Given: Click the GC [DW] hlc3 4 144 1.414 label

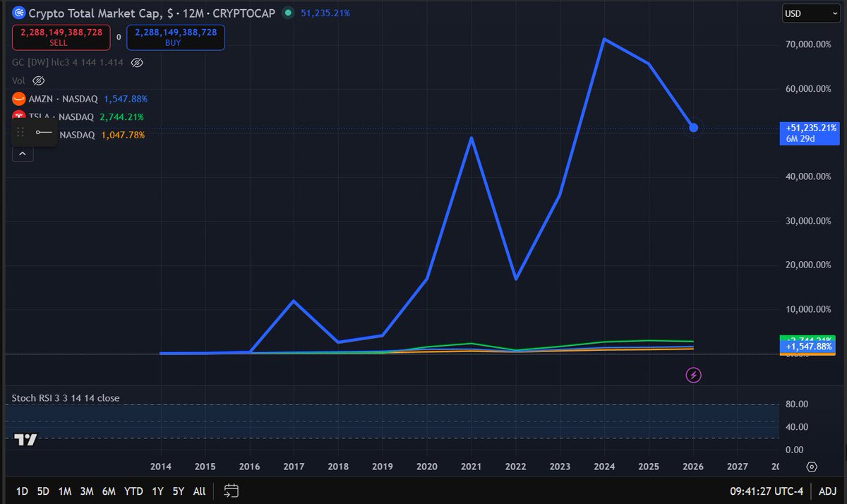Looking at the screenshot, I should tap(68, 62).
